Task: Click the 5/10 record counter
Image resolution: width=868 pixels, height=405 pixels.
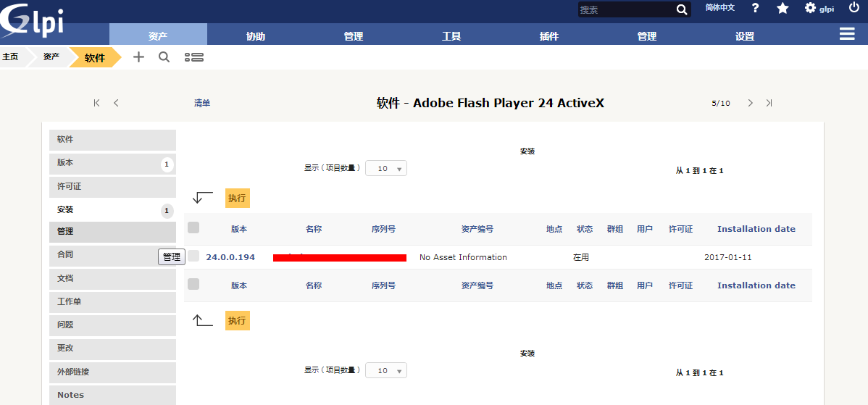Action: (x=721, y=104)
